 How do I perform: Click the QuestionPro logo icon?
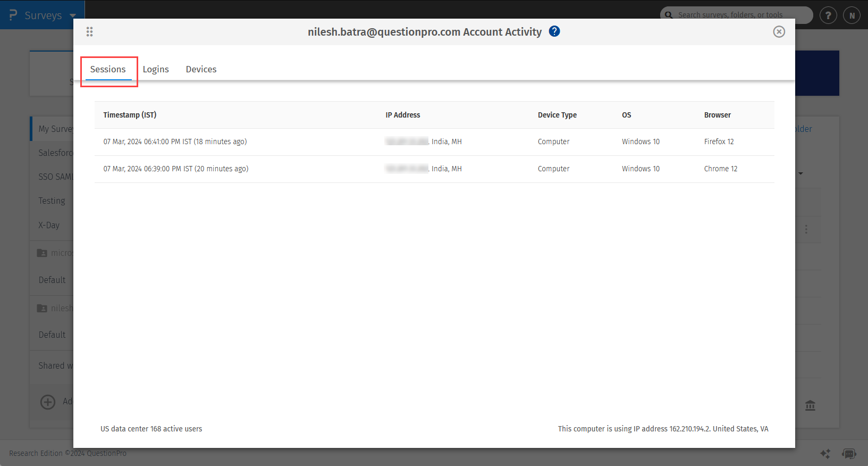13,15
